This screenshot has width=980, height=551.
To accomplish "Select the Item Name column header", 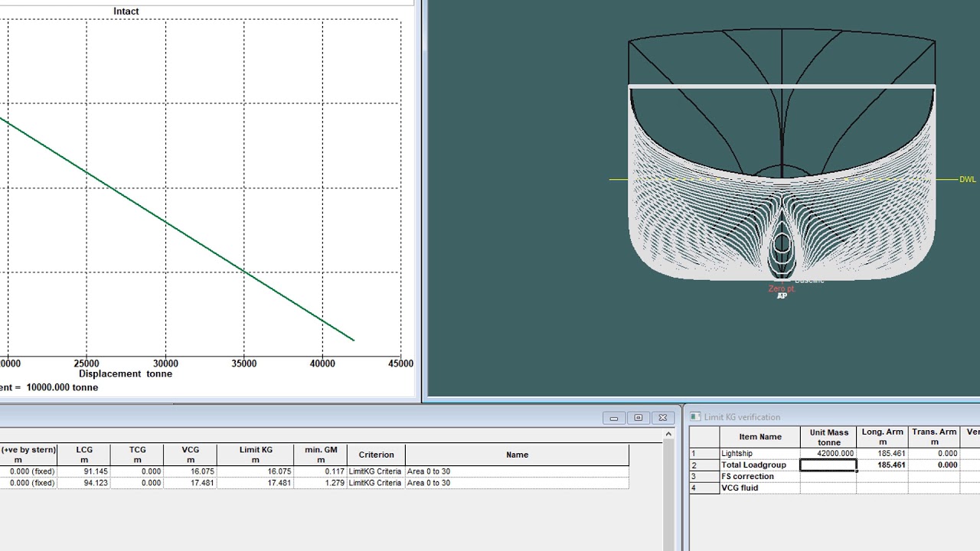I will coord(760,437).
